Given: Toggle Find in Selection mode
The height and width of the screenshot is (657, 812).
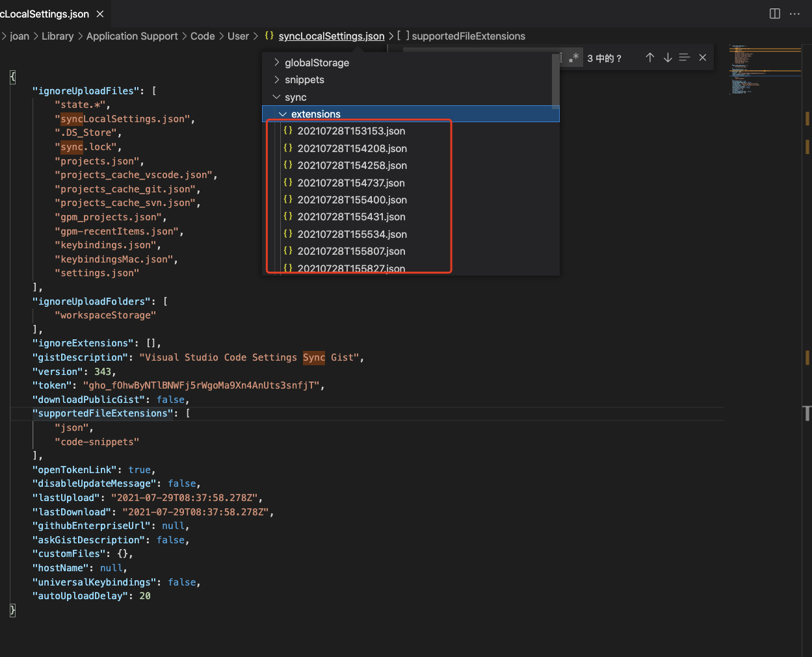Looking at the screenshot, I should click(x=684, y=57).
